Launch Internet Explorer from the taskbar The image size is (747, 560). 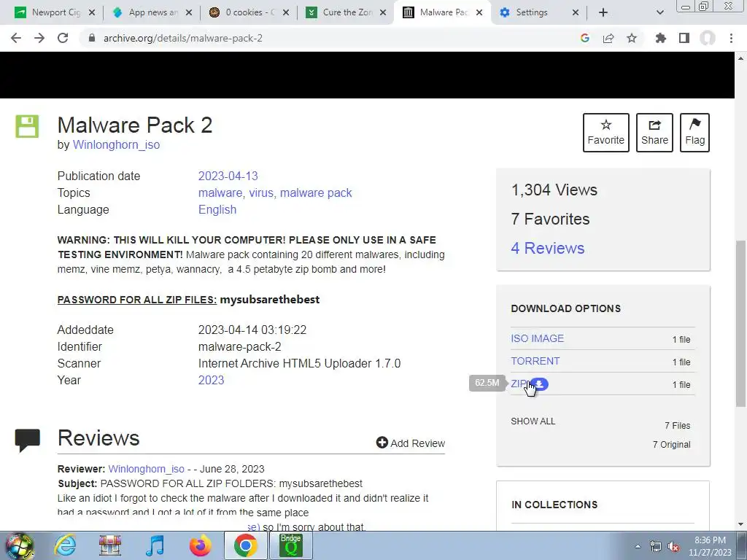pos(65,545)
